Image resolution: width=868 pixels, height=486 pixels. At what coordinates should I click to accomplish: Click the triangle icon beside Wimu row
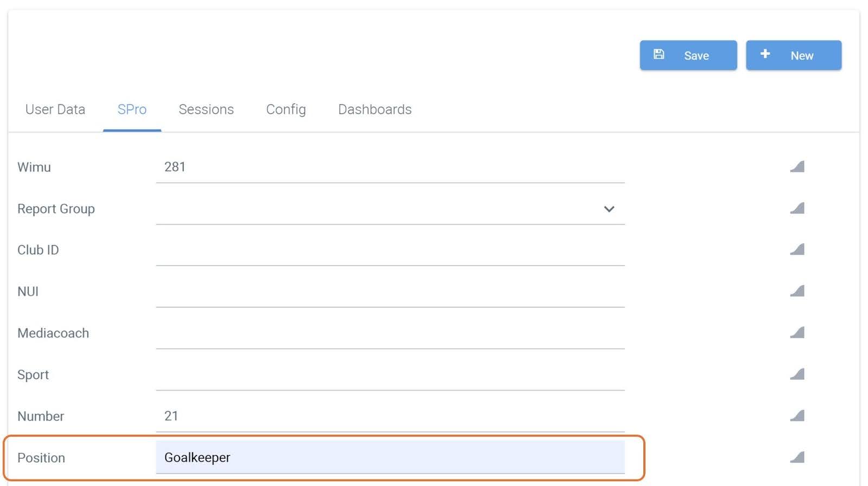tap(797, 167)
